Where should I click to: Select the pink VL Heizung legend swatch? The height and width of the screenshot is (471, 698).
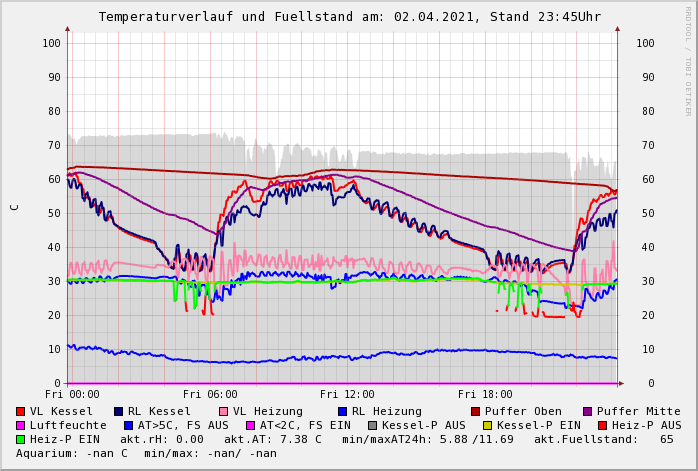coord(224,411)
